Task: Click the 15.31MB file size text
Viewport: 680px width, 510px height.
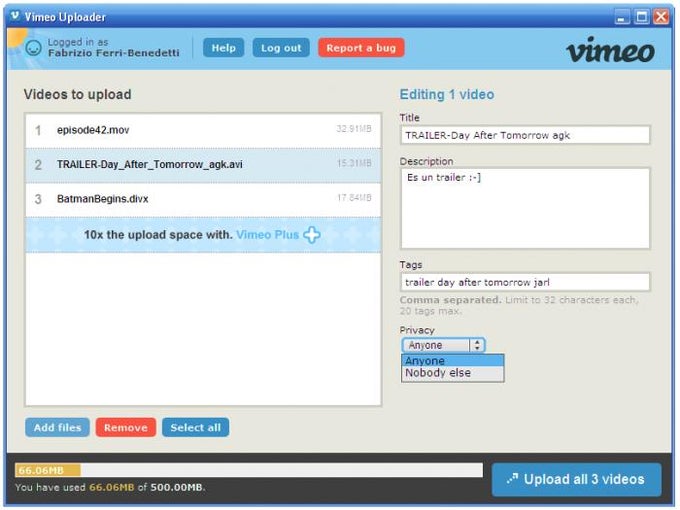Action: coord(354,163)
